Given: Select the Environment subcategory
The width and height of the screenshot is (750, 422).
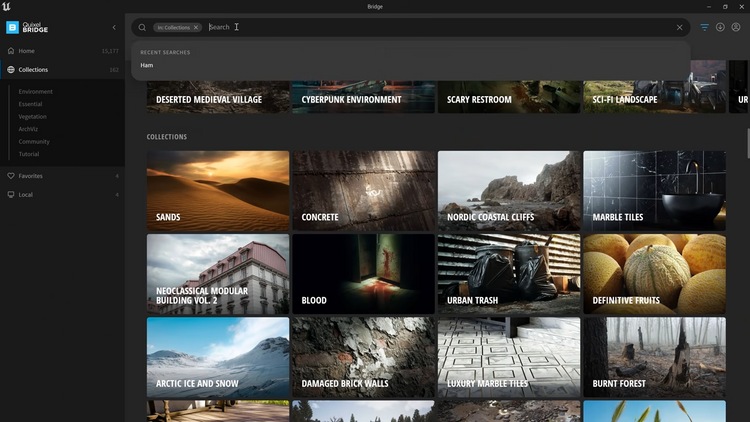Looking at the screenshot, I should click(x=35, y=91).
